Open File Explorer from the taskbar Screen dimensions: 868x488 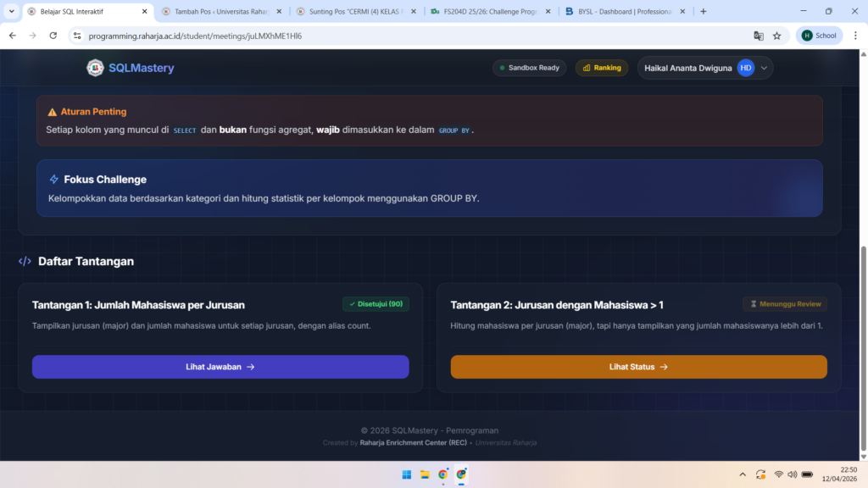click(x=425, y=474)
